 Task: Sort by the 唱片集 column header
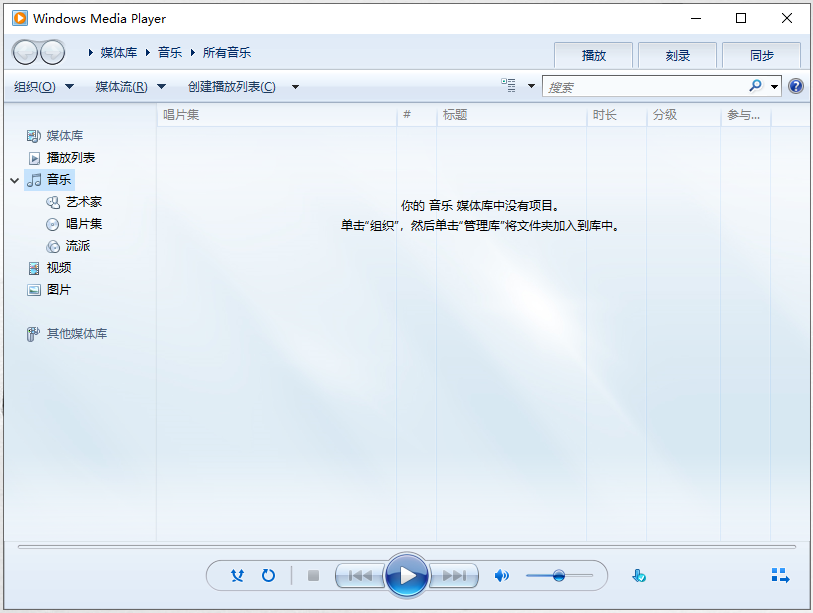[276, 115]
